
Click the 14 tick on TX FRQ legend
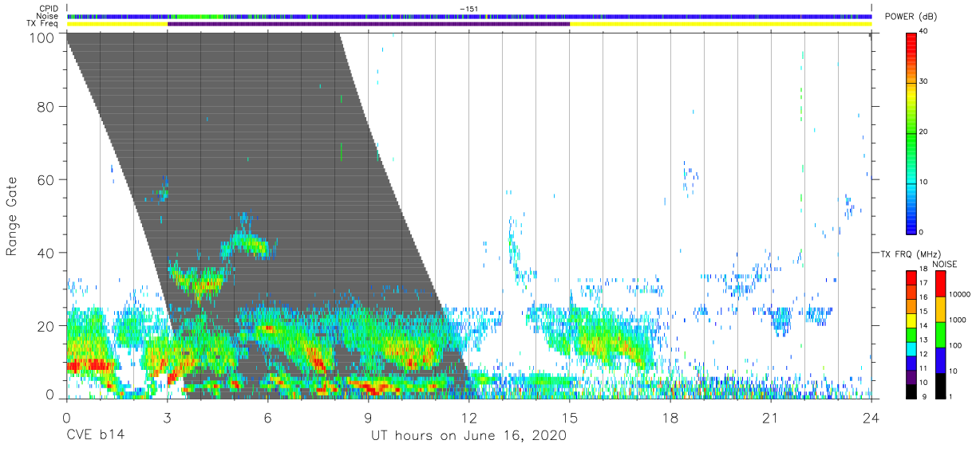click(x=924, y=327)
